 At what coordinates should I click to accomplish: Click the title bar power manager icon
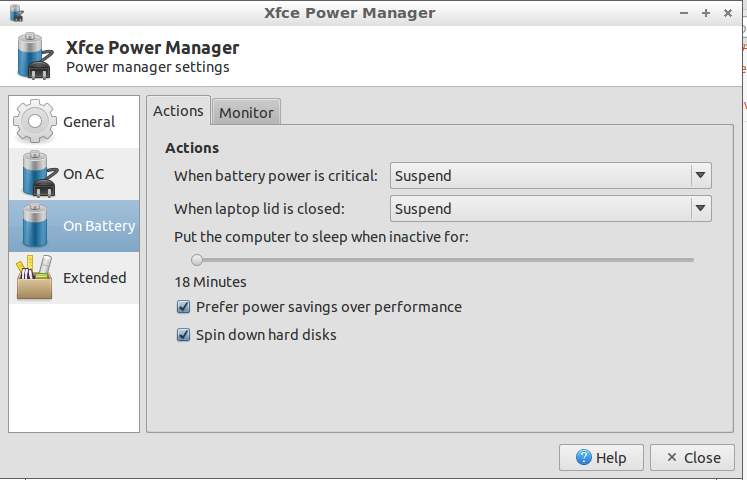coord(17,13)
